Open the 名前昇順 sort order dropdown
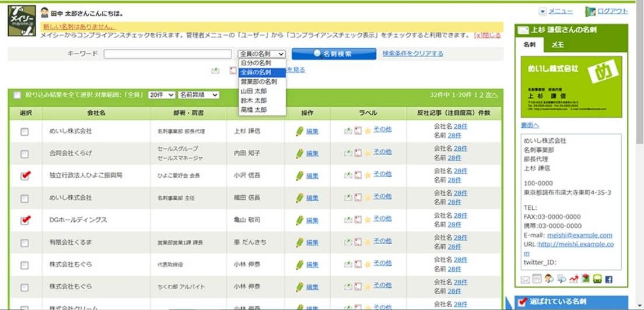 coord(198,95)
